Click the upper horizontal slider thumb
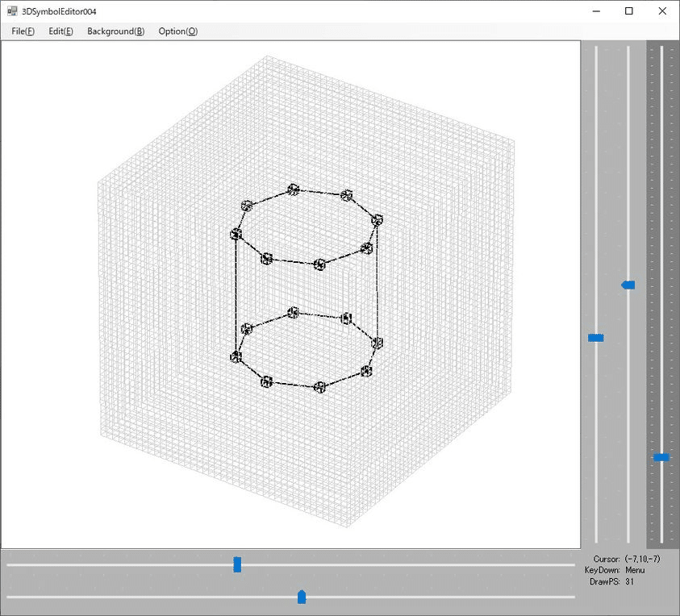Viewport: 680px width, 616px height. [237, 564]
